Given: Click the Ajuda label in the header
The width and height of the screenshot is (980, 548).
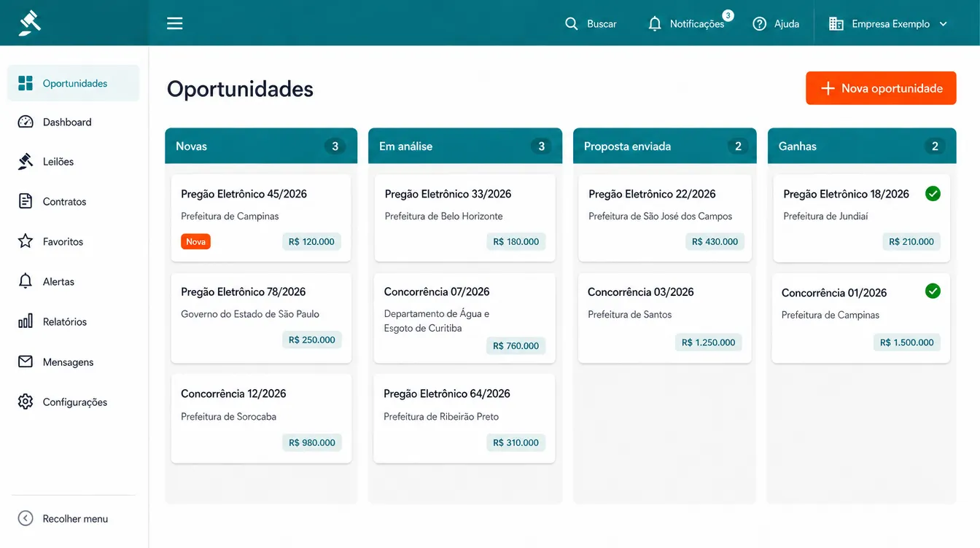Looking at the screenshot, I should tap(787, 24).
